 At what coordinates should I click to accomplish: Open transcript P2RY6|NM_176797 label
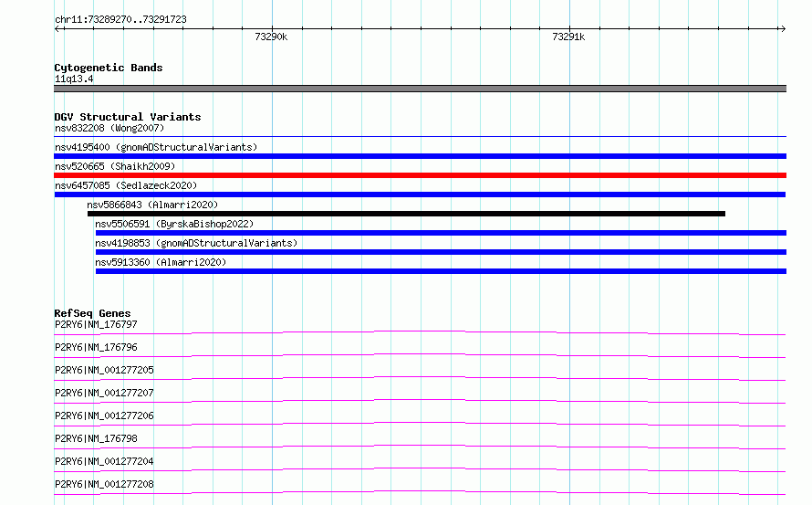pyautogui.click(x=96, y=324)
